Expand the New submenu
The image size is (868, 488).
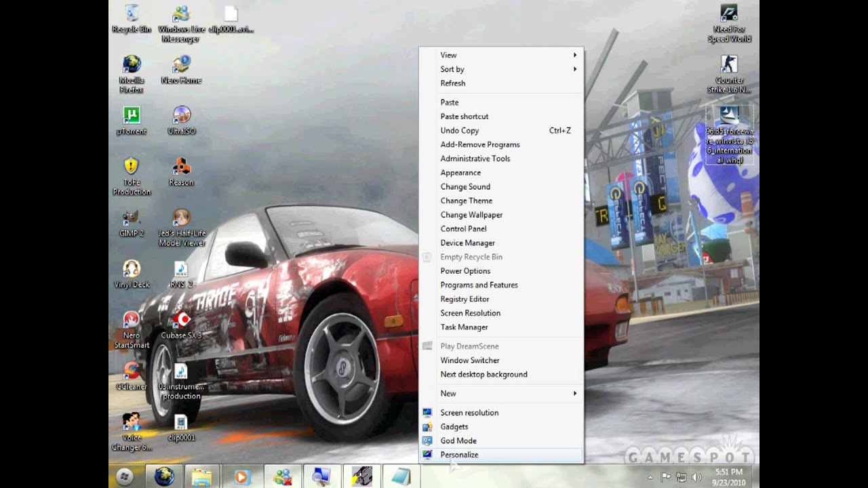pos(501,393)
